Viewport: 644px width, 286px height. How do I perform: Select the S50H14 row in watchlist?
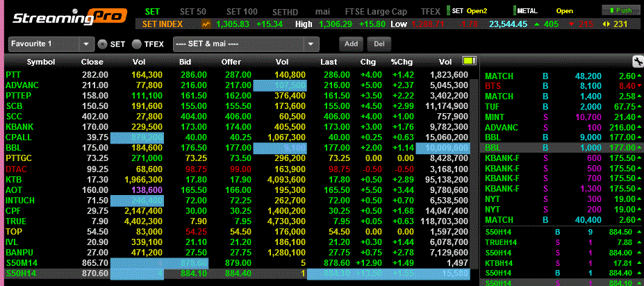click(236, 274)
